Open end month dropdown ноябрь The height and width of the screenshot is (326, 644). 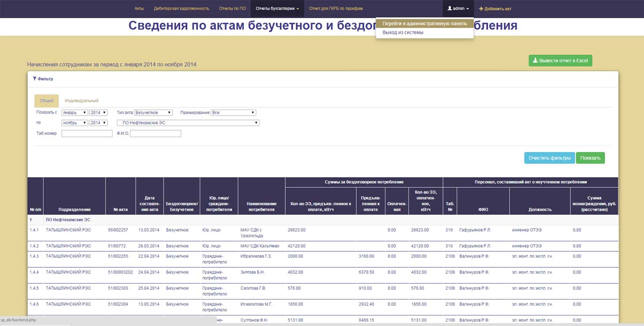(x=75, y=123)
